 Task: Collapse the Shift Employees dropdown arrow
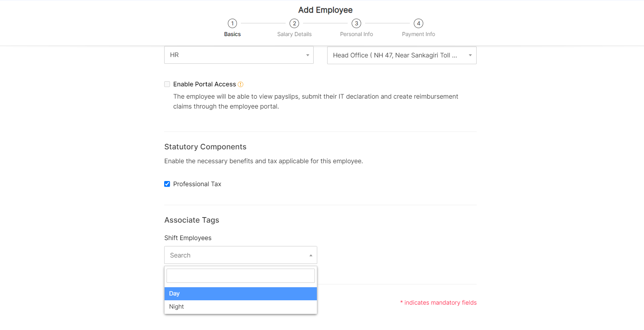click(311, 256)
